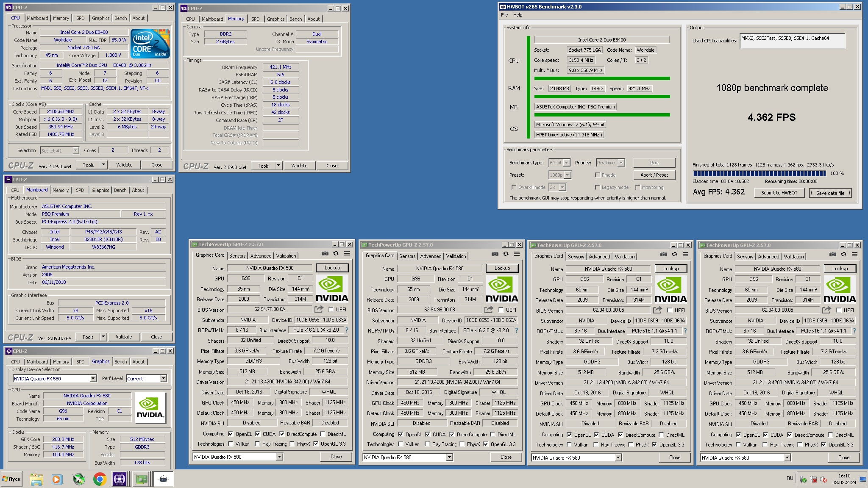Toggle the Monitoring checkbox in HWBOT

[x=637, y=187]
